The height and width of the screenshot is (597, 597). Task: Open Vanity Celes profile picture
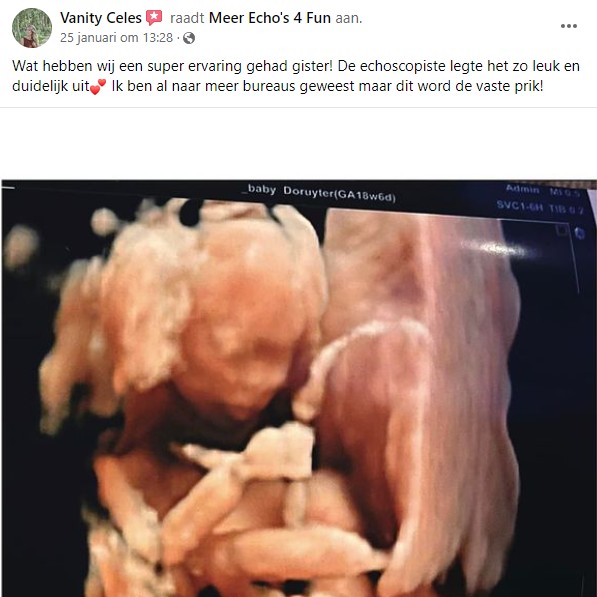click(32, 27)
